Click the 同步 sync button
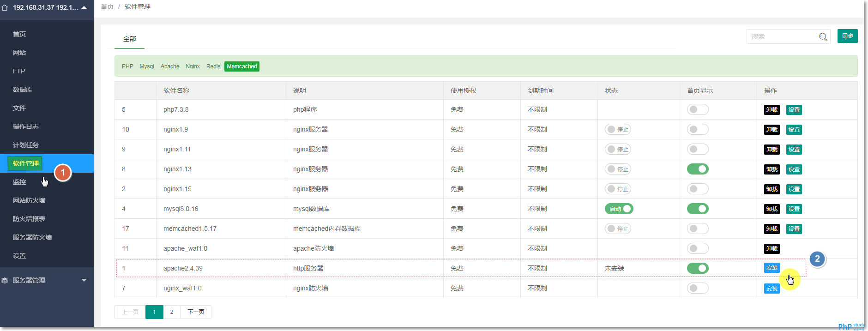Image resolution: width=868 pixels, height=331 pixels. pos(847,36)
